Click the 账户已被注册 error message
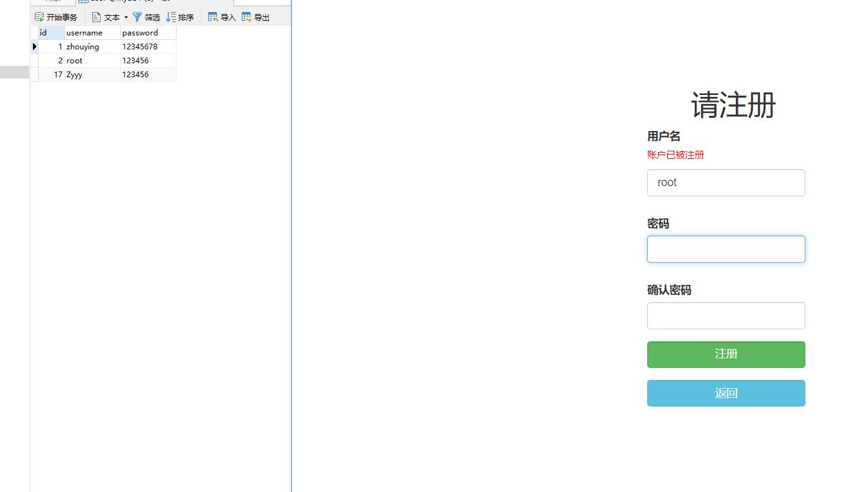This screenshot has height=492, width=868. point(675,155)
